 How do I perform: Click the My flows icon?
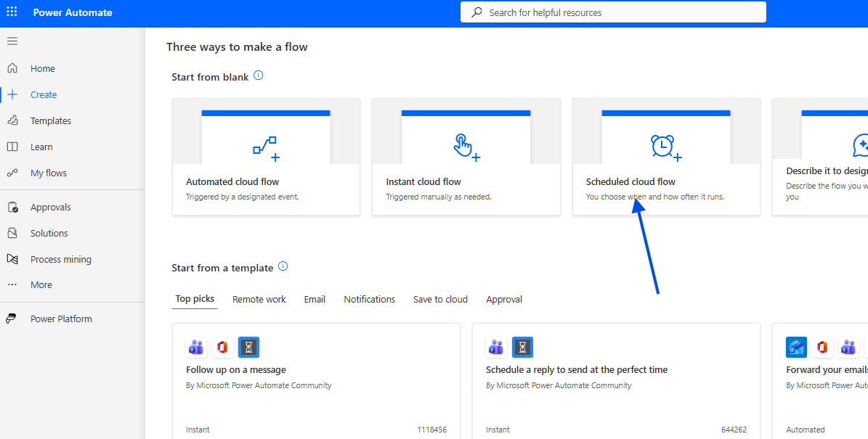(x=12, y=173)
